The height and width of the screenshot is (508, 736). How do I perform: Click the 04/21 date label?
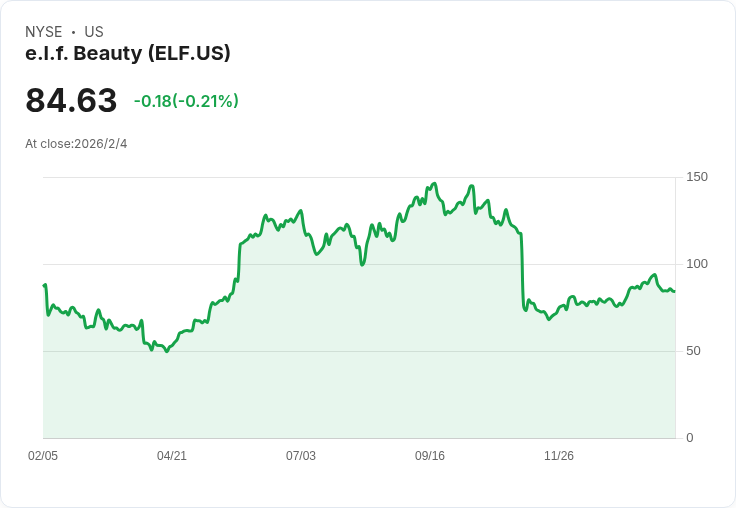tap(172, 456)
